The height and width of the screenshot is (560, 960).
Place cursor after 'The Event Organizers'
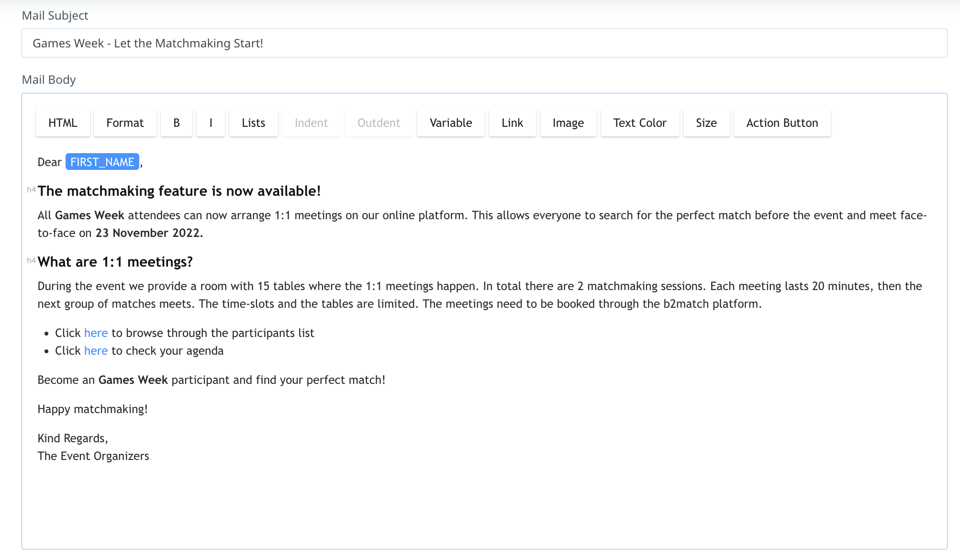click(149, 456)
